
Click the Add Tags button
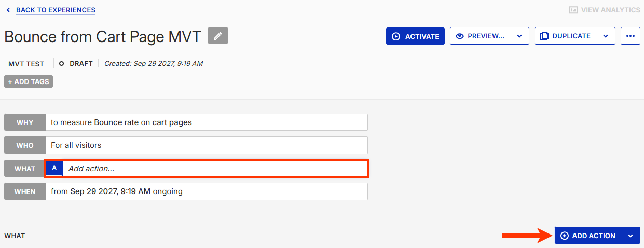coord(29,81)
